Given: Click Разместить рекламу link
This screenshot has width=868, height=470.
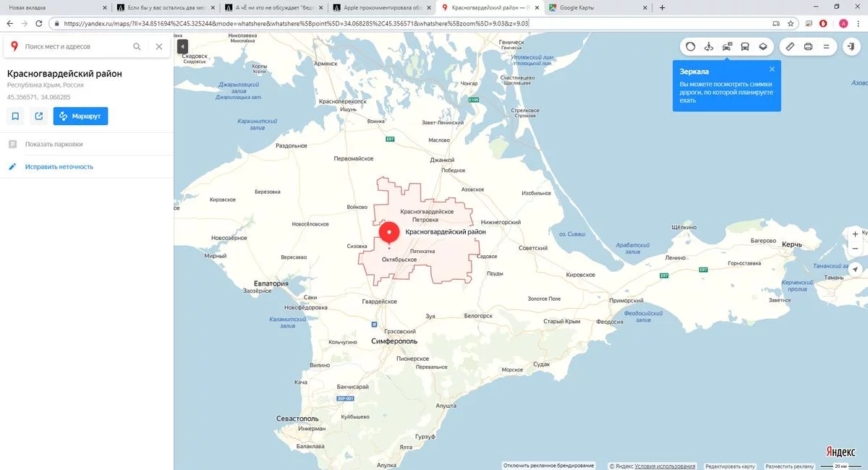Looking at the screenshot, I should point(791,466).
